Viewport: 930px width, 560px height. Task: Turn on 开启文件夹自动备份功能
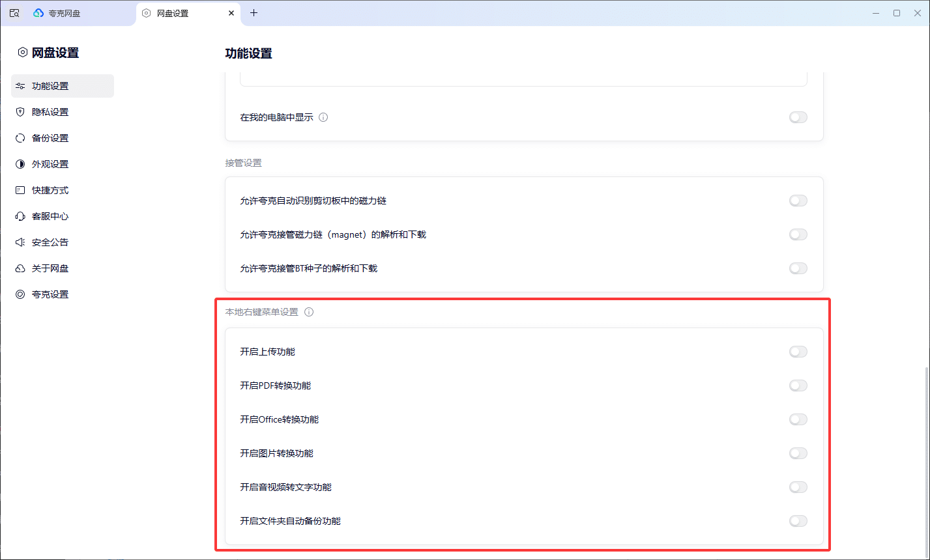798,521
